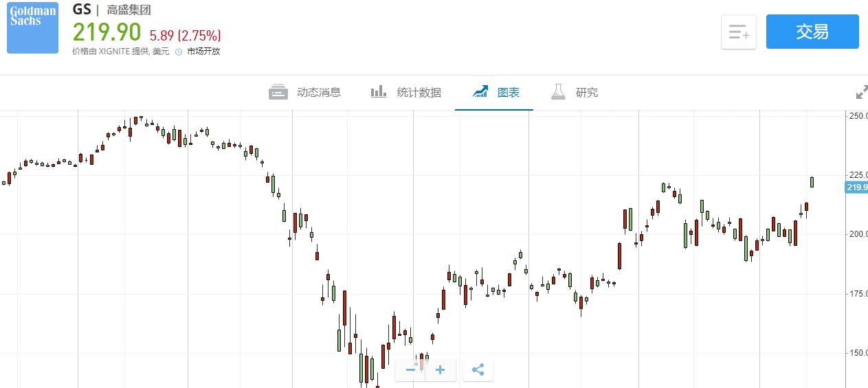Zoom out the chart with minus button

411,370
